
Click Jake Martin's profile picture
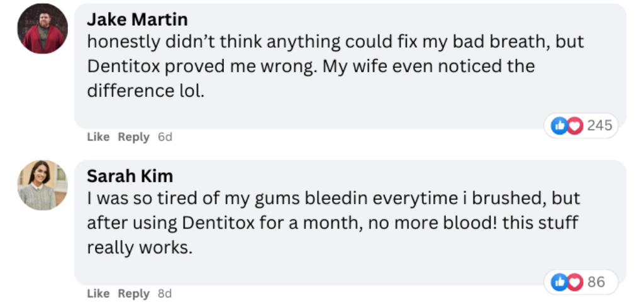[x=42, y=28]
